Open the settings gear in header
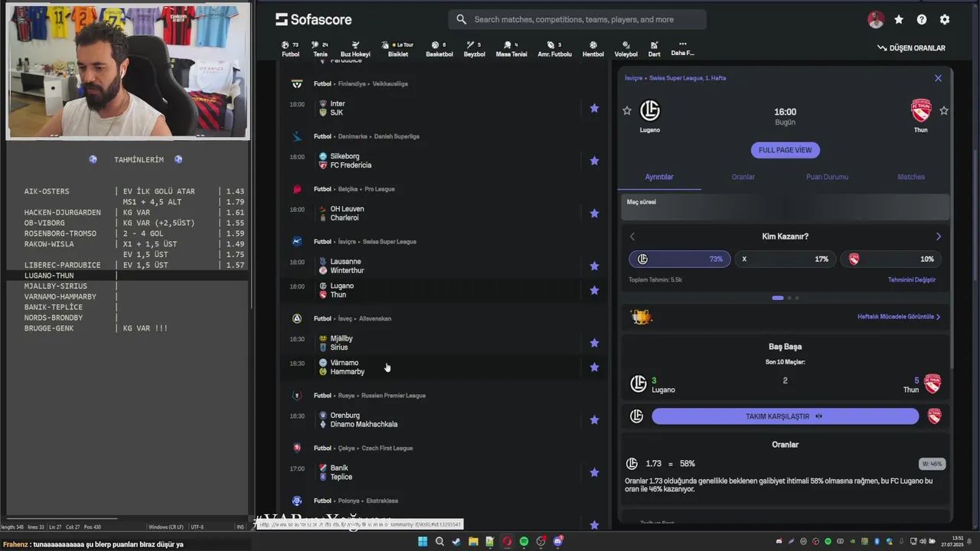The height and width of the screenshot is (551, 980). point(945,20)
